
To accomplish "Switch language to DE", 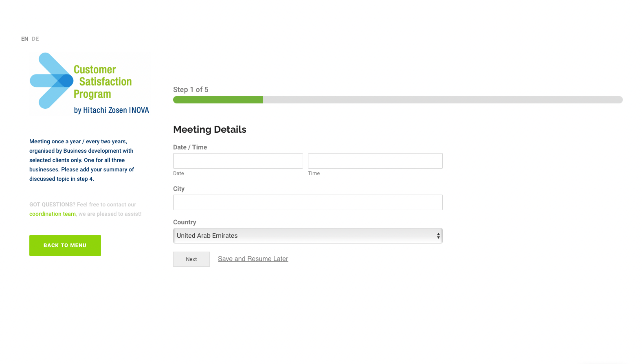I will pyautogui.click(x=35, y=39).
